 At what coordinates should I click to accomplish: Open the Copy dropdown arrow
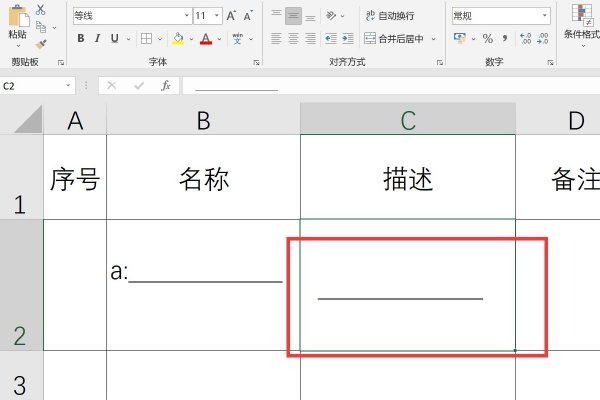[54, 28]
